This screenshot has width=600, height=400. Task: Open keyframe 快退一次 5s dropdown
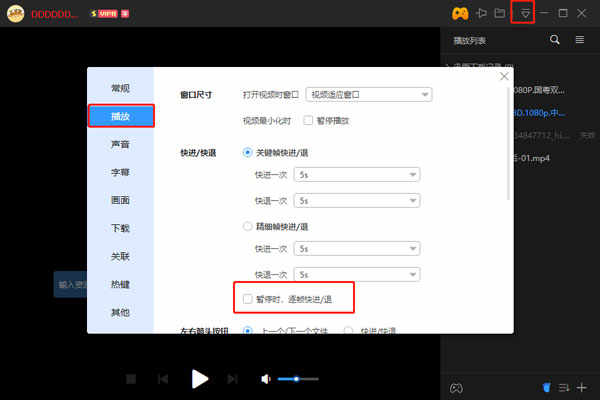point(357,201)
